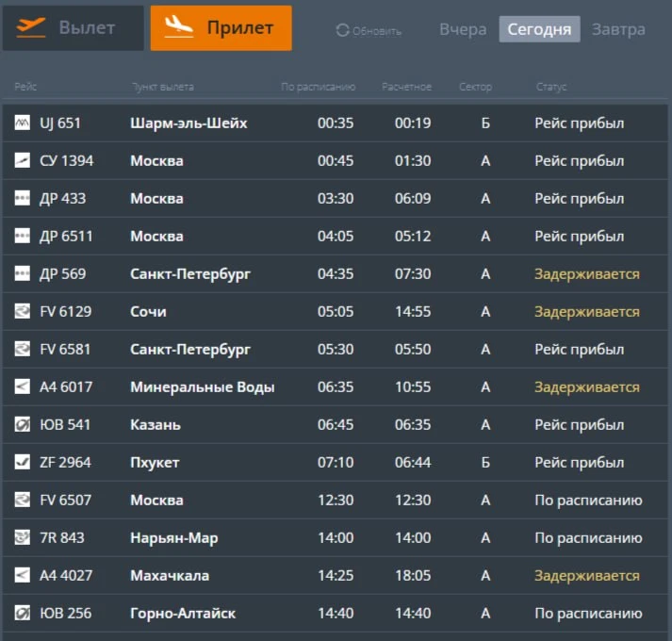Select the Сочи flight delayed status
Viewport: 672px width, 641px height.
pos(586,312)
